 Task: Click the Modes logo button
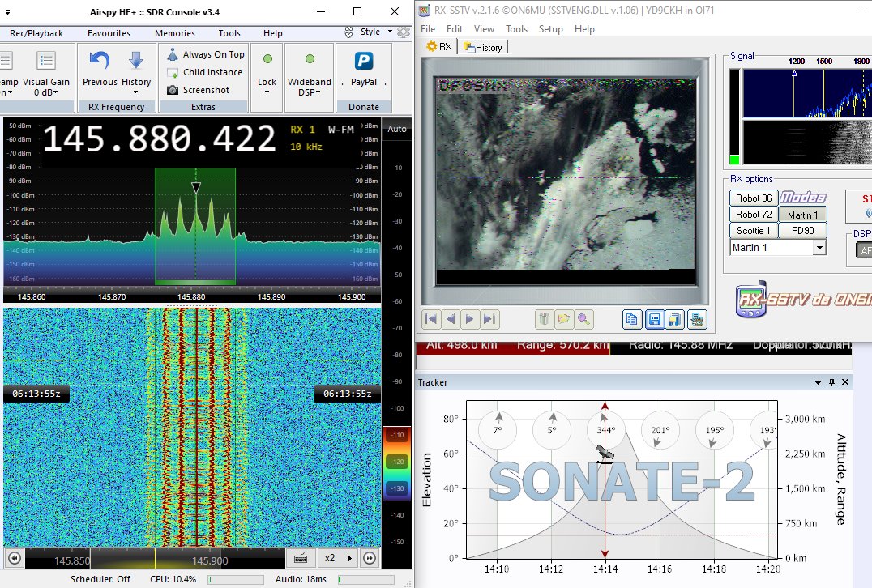pyautogui.click(x=802, y=198)
